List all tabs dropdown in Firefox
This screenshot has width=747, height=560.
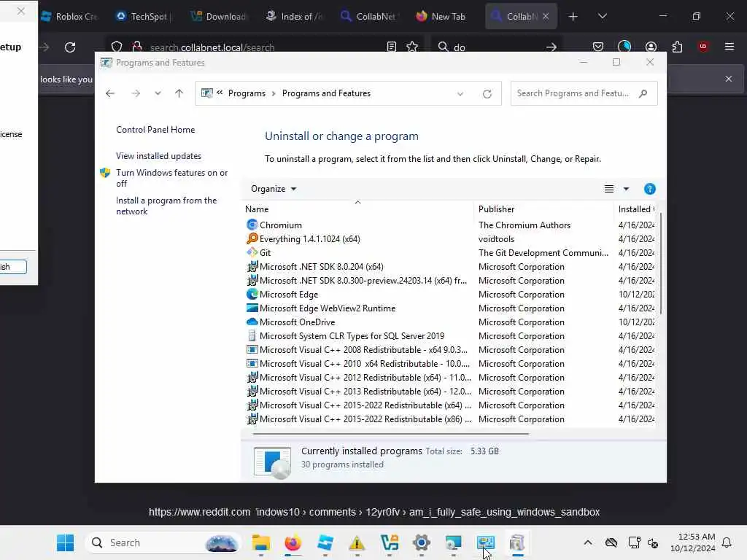point(602,16)
